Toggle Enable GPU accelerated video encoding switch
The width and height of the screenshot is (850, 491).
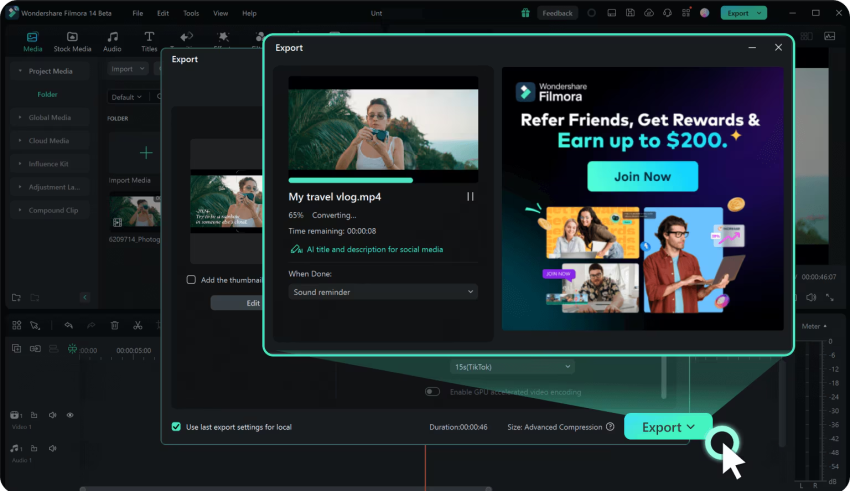pyautogui.click(x=432, y=392)
